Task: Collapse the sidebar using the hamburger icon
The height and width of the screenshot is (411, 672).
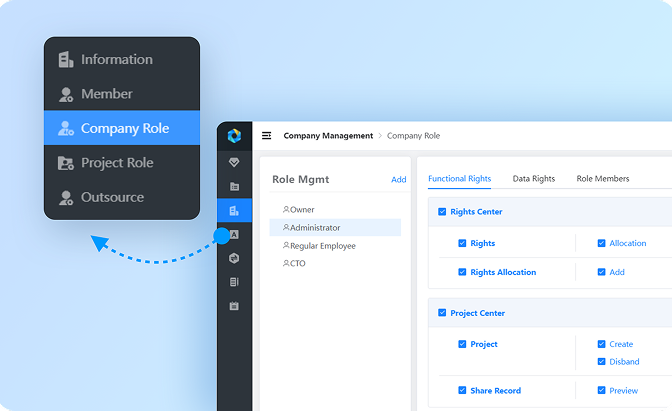Action: [x=267, y=136]
